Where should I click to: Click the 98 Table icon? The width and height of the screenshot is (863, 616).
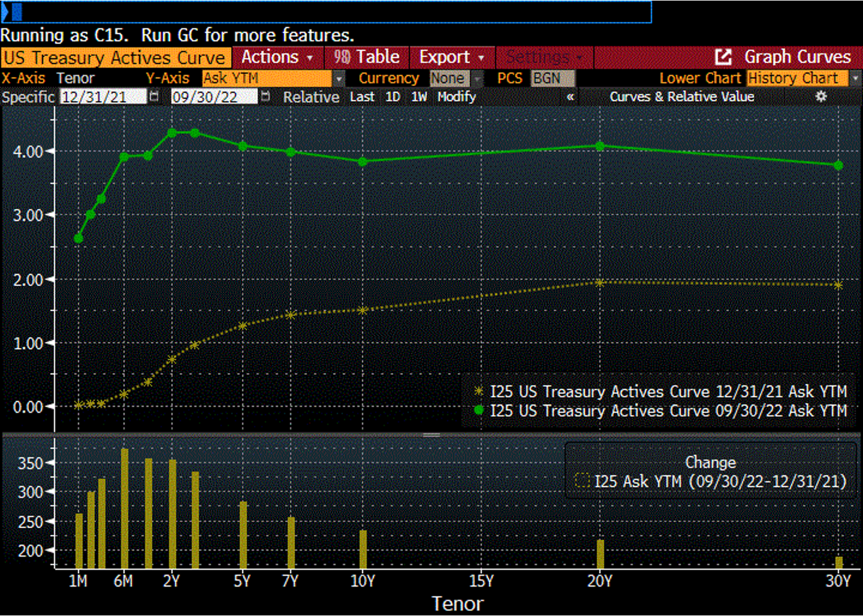(342, 57)
